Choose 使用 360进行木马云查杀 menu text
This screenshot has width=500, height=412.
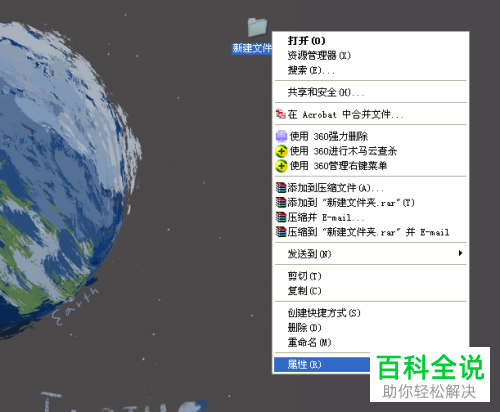343,151
